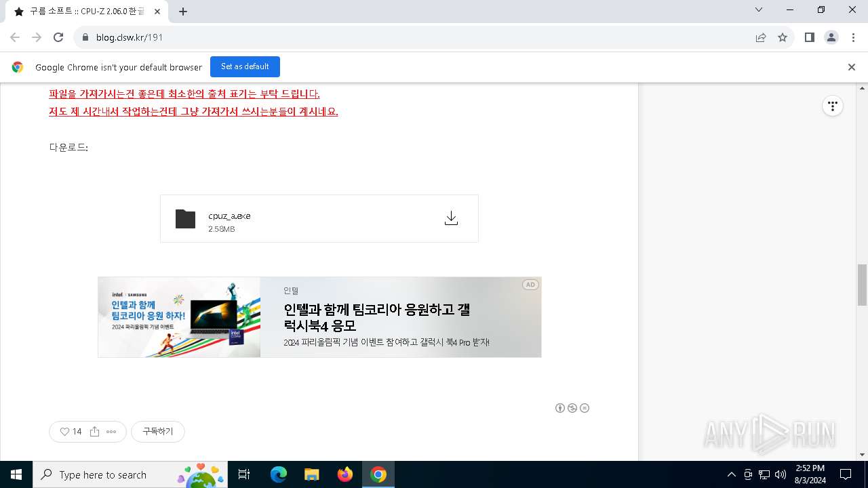Open the taskbar clock and date
This screenshot has width=868, height=488.
[x=810, y=474]
